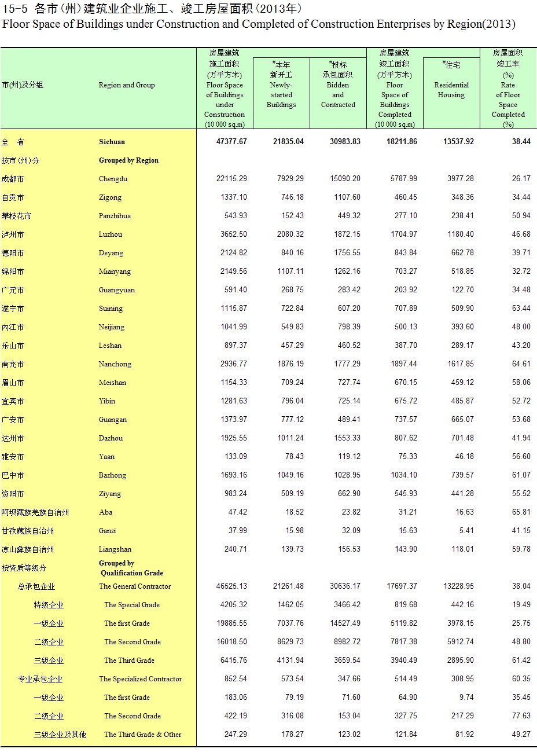The height and width of the screenshot is (756, 537).
Task: Click the Grouped by Qualification Grade heading
Action: coord(131,568)
